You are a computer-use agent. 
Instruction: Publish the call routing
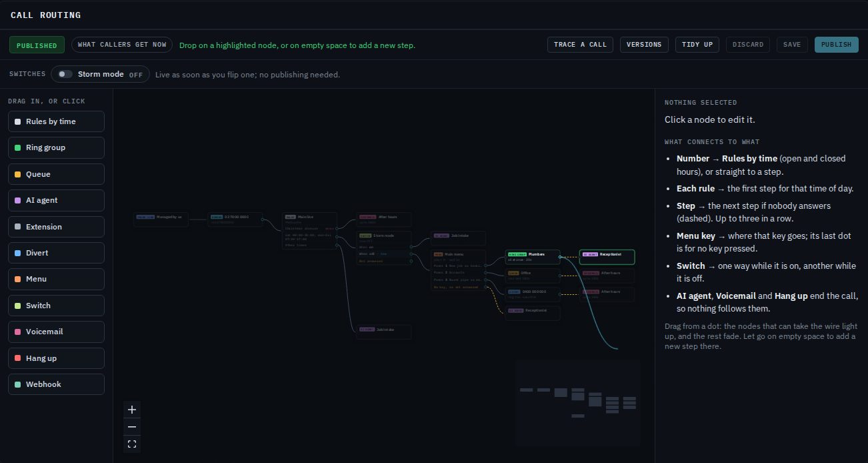coord(836,45)
